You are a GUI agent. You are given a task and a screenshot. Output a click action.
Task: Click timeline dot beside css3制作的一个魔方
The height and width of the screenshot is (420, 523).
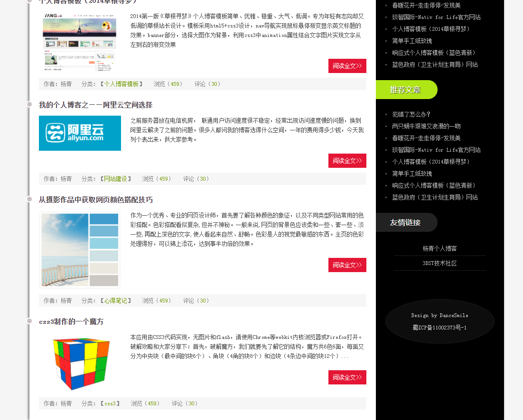coord(29,321)
